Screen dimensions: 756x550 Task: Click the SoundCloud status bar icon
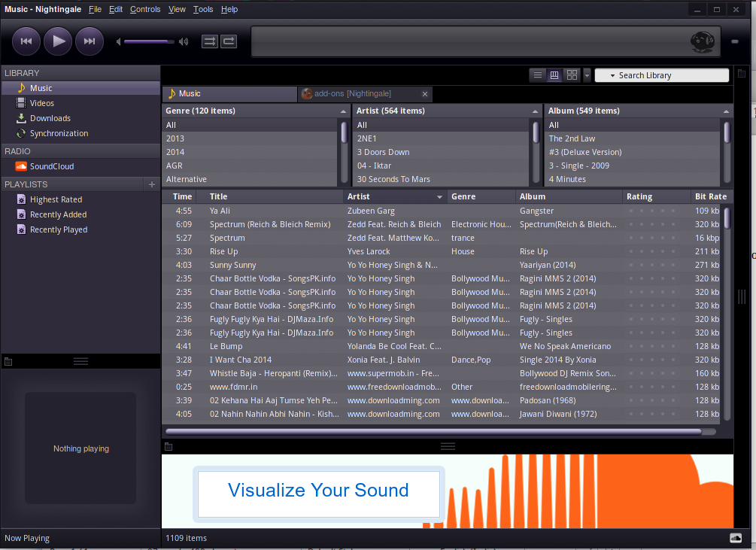click(x=735, y=538)
